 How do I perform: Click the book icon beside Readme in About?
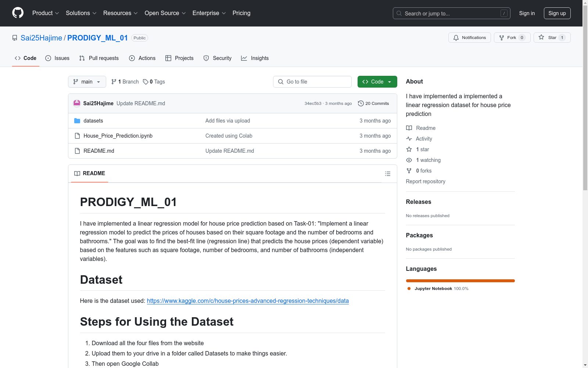click(409, 128)
